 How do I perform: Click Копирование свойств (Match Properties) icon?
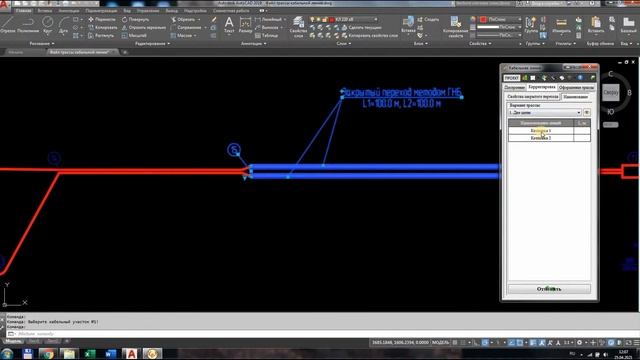(x=455, y=27)
